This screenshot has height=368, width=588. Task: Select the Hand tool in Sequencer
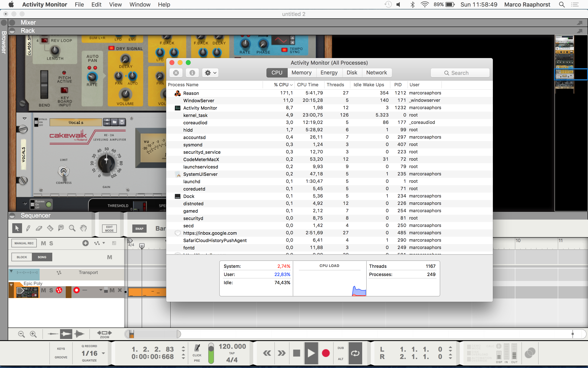(x=83, y=228)
